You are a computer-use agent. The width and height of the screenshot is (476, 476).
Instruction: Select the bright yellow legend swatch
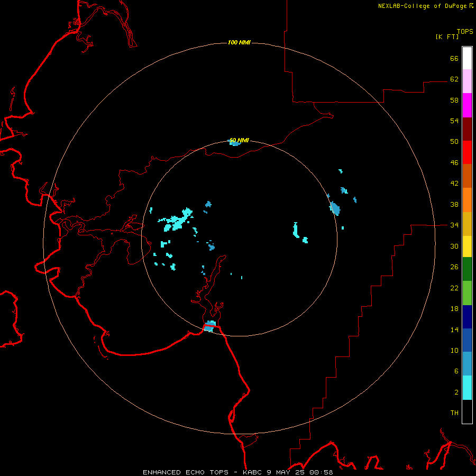tap(467, 246)
